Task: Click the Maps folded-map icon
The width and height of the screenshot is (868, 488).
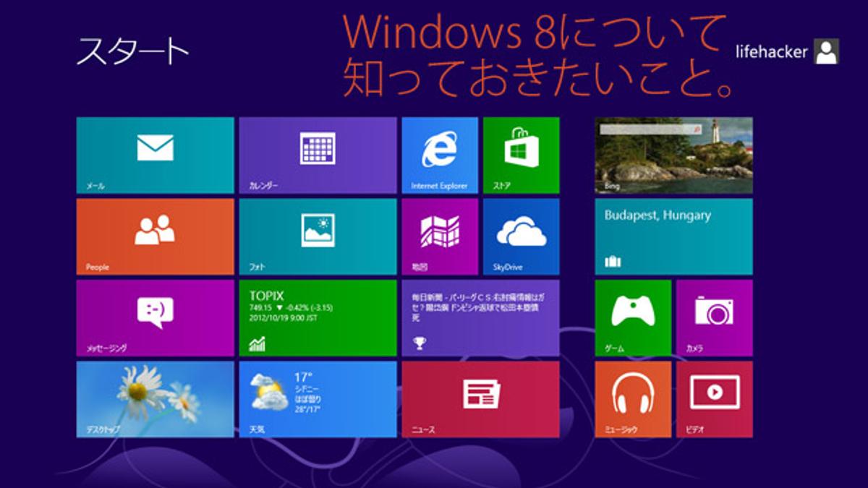Action: (440, 231)
